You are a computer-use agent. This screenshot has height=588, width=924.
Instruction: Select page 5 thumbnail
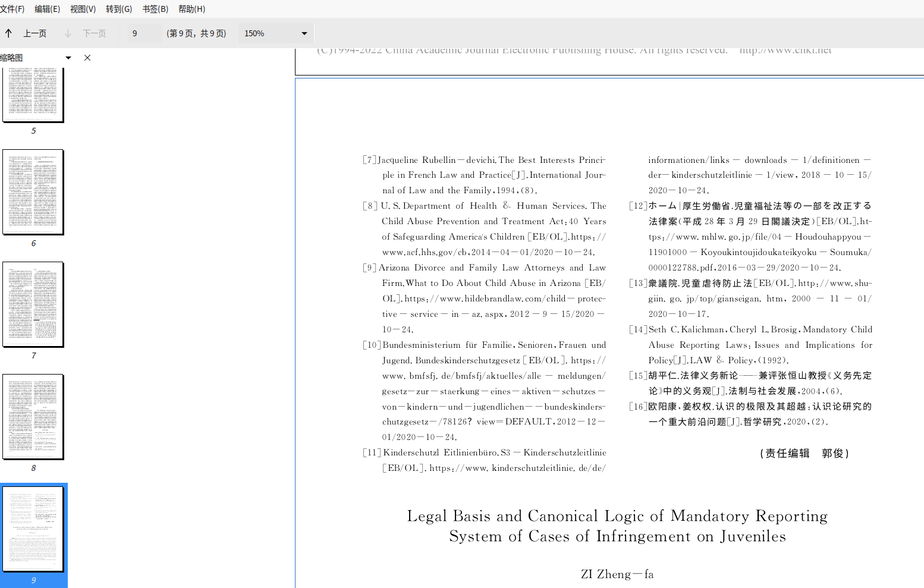(x=33, y=95)
